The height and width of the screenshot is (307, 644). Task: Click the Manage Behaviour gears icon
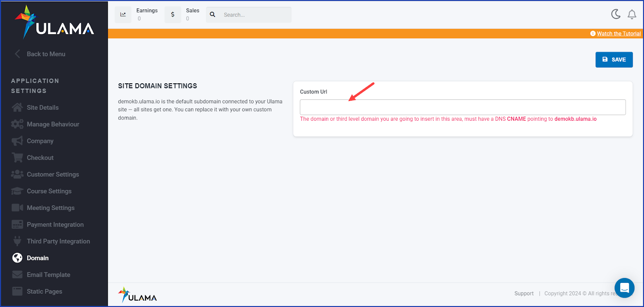point(17,124)
